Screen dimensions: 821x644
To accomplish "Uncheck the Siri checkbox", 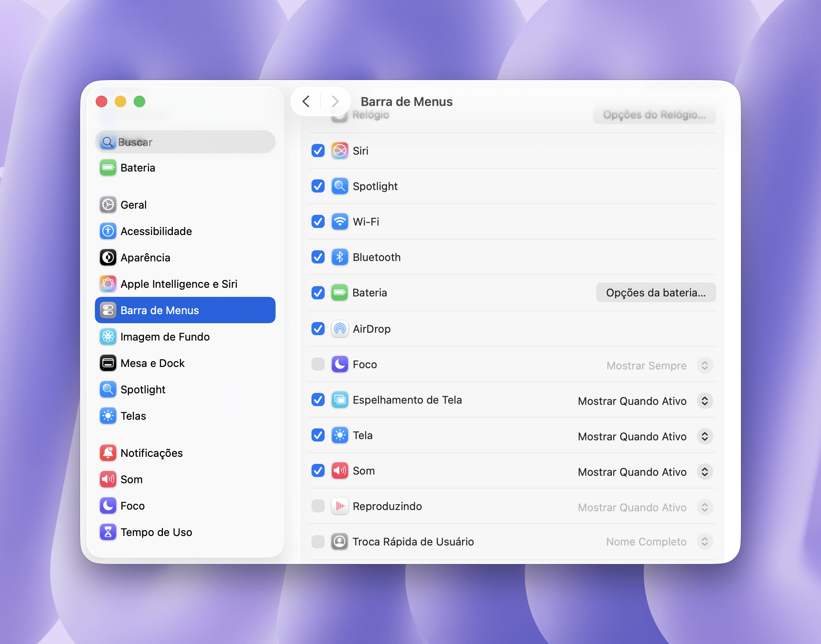I will click(318, 151).
